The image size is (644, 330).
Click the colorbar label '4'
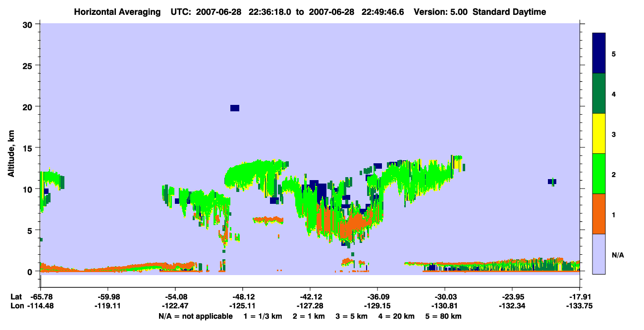[x=614, y=94]
